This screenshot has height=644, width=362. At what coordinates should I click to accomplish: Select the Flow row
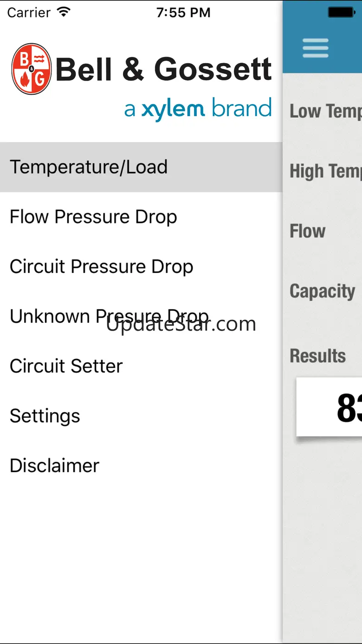pyautogui.click(x=308, y=231)
